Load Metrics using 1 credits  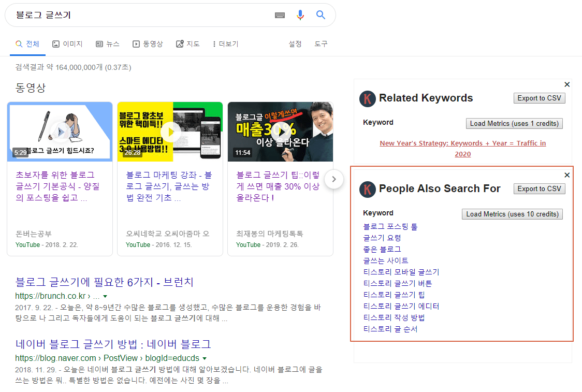[x=514, y=124]
